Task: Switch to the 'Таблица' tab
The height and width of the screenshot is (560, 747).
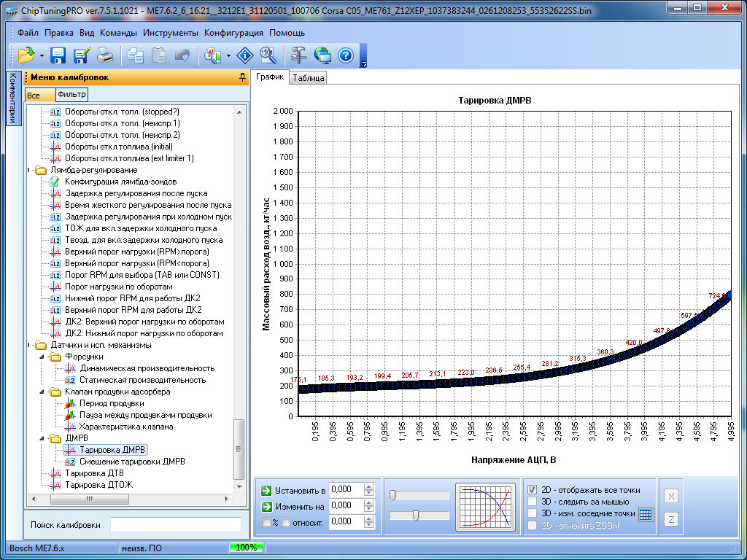Action: pos(308,78)
